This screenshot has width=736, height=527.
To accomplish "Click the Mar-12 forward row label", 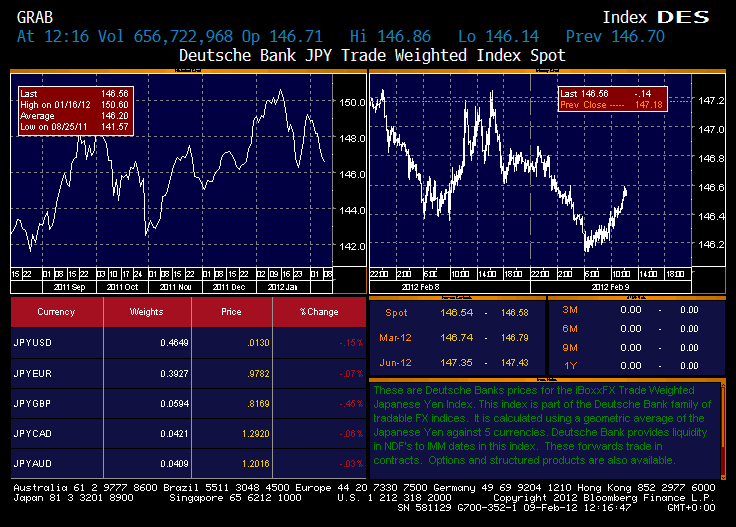I will pyautogui.click(x=395, y=338).
